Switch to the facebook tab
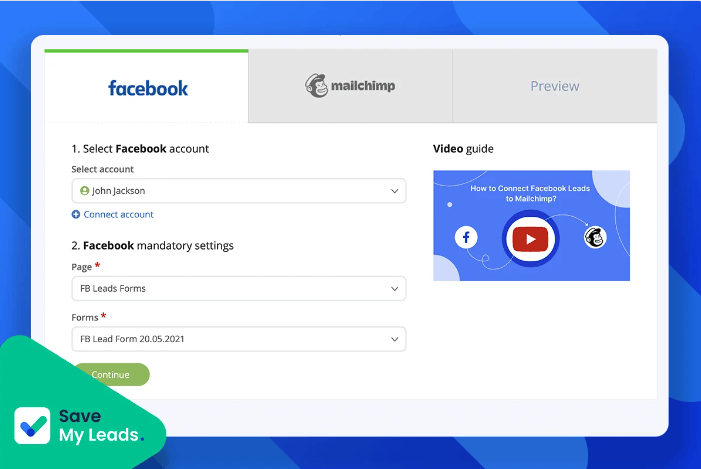The image size is (701, 469). click(x=147, y=86)
